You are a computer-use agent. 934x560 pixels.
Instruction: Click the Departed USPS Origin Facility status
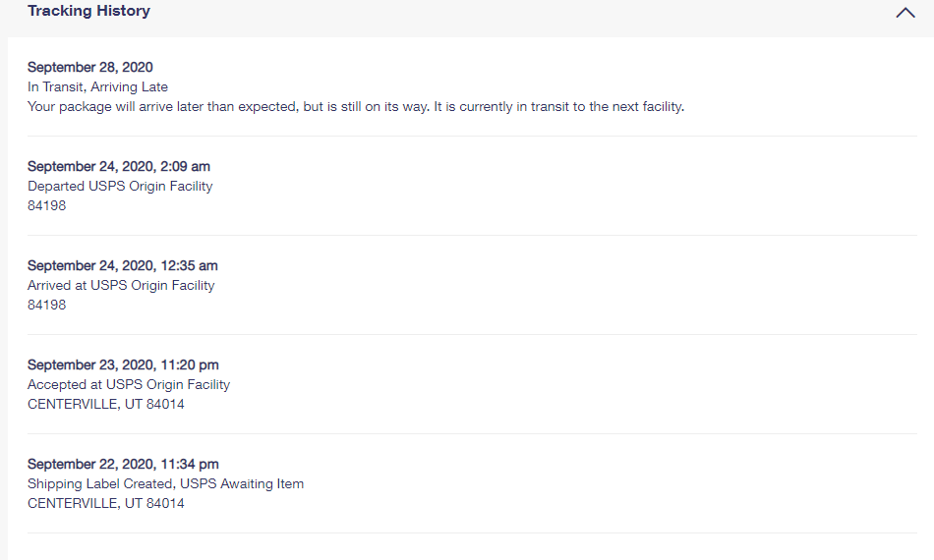pos(120,187)
